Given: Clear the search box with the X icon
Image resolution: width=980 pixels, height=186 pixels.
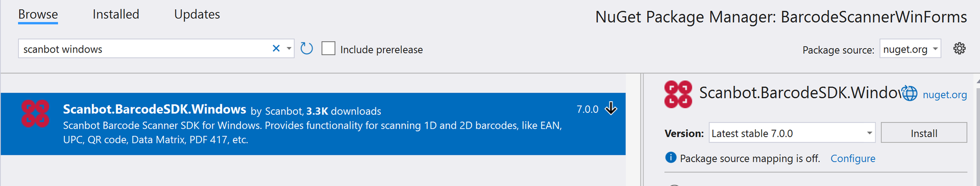Looking at the screenshot, I should (x=276, y=49).
